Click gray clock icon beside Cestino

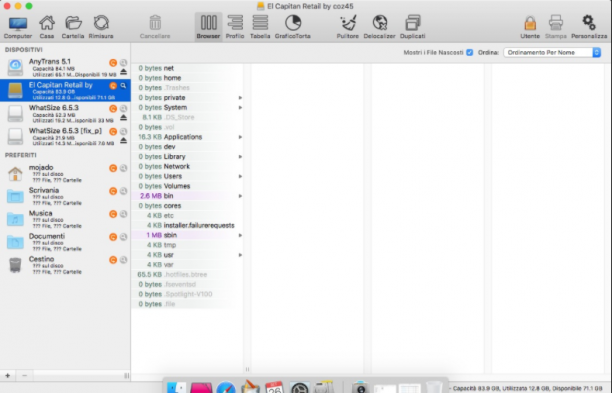click(x=123, y=260)
